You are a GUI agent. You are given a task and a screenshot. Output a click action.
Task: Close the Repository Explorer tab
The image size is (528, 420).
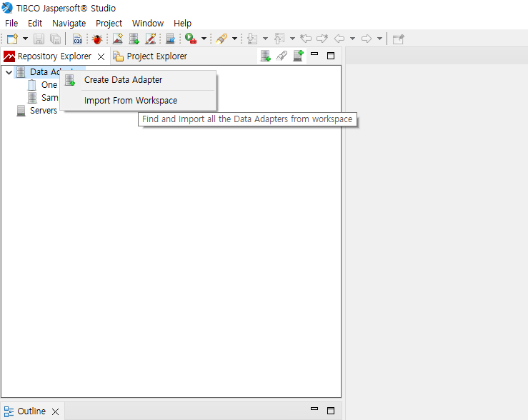(101, 56)
